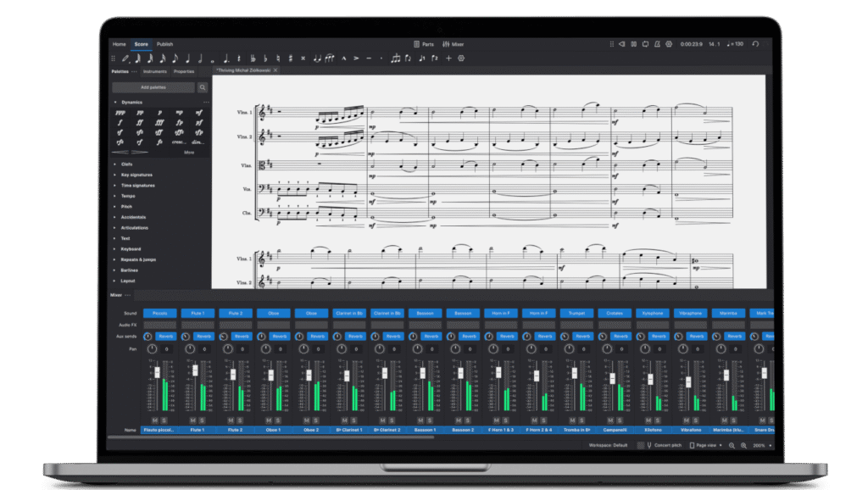Click the Add palettes button

(x=153, y=87)
